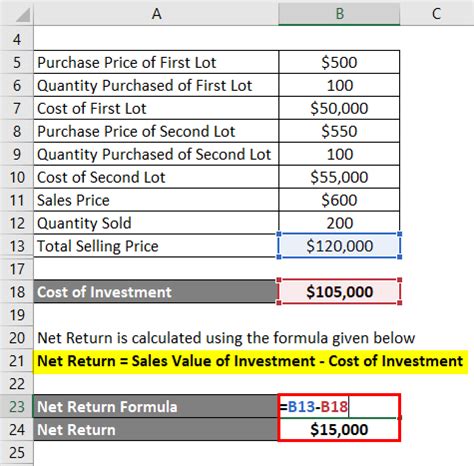
Task: Click the $550 value cell
Action: pyautogui.click(x=339, y=131)
